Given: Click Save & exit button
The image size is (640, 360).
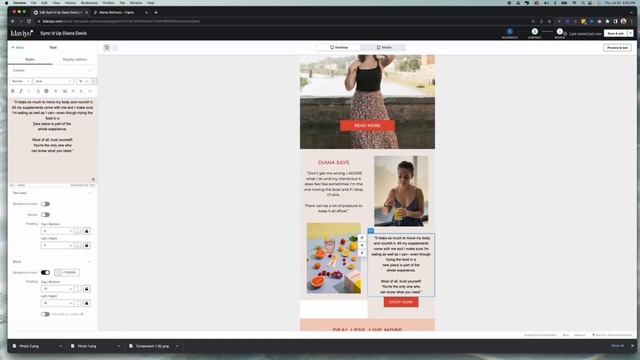Looking at the screenshot, I should pyautogui.click(x=616, y=33).
